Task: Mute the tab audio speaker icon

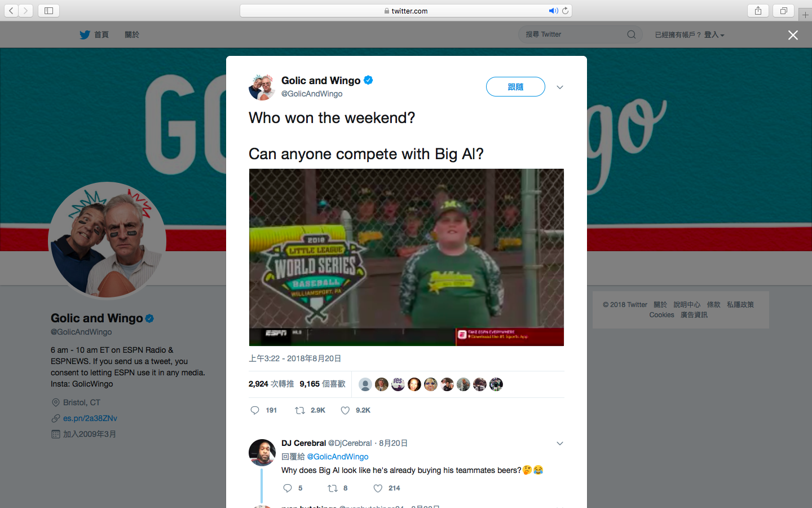Action: pyautogui.click(x=553, y=11)
